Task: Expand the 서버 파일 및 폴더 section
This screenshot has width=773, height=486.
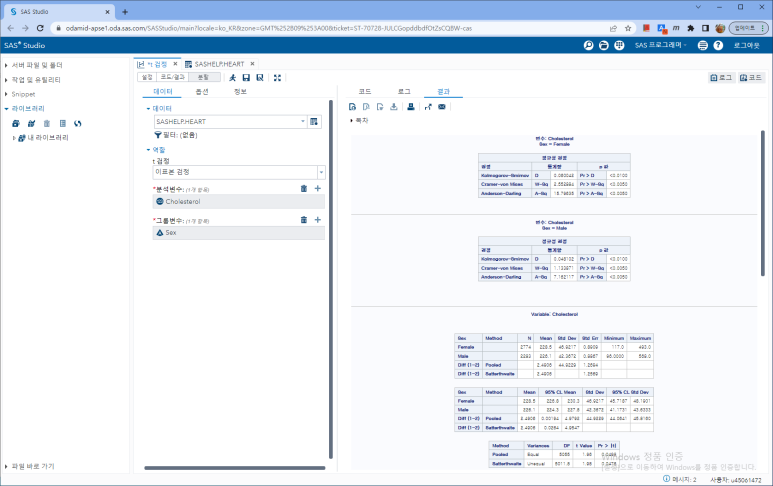Action: click(x=6, y=65)
